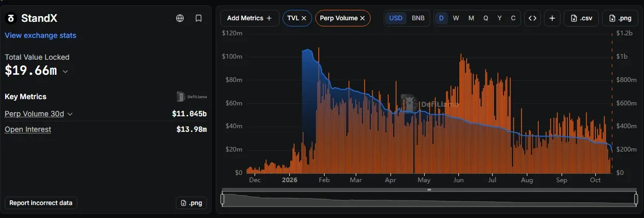Open Add Metrics menu
This screenshot has width=644, height=218.
click(249, 18)
